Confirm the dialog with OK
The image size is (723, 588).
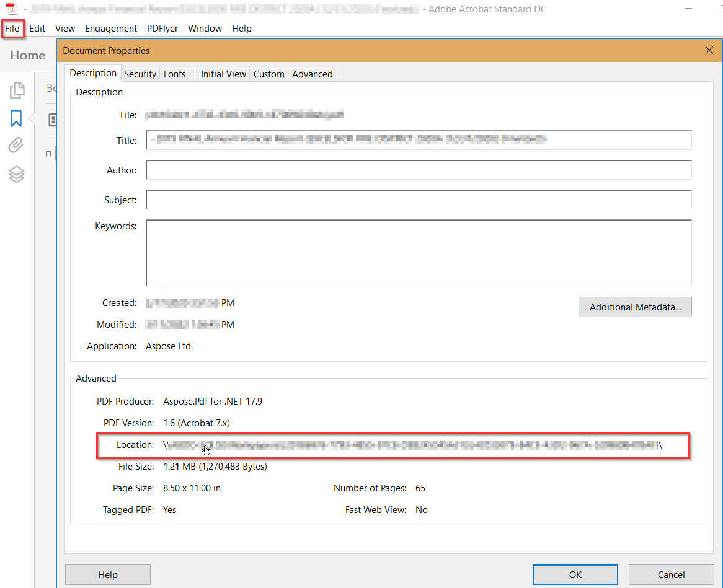click(575, 574)
